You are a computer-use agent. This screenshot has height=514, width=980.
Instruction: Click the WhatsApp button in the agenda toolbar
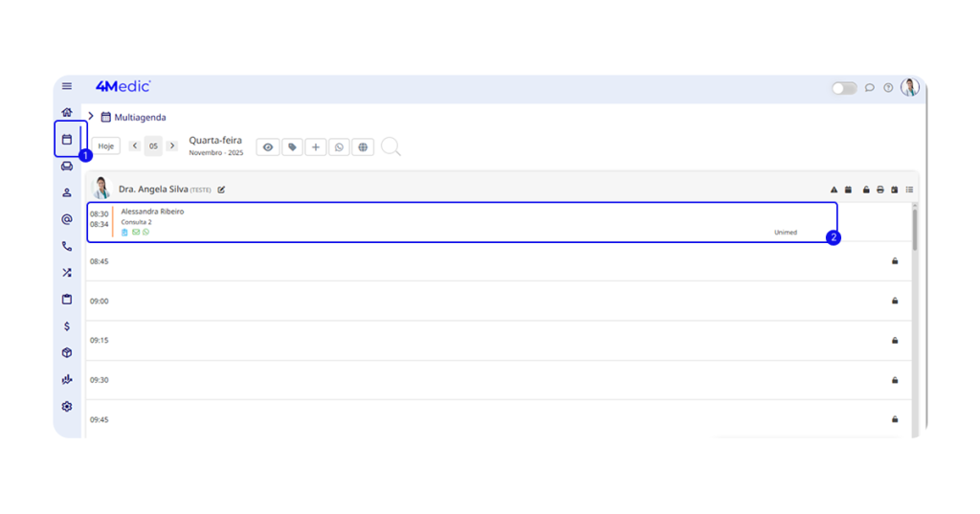pos(339,147)
